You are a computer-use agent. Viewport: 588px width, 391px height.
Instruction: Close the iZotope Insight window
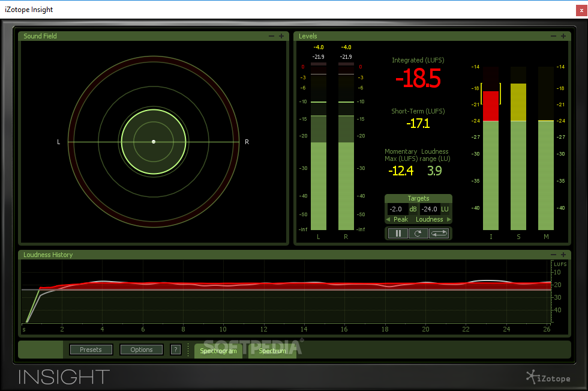coord(581,10)
